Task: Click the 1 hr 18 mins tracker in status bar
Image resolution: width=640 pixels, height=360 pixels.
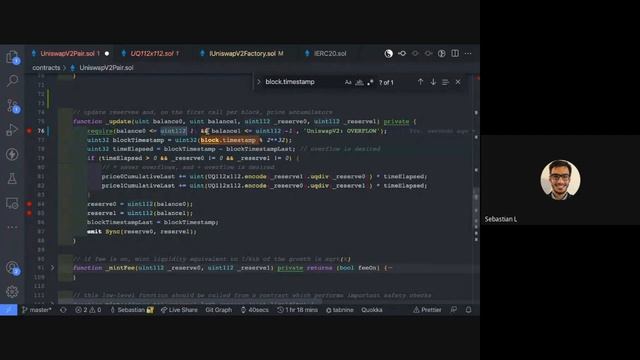Action: pos(297,310)
